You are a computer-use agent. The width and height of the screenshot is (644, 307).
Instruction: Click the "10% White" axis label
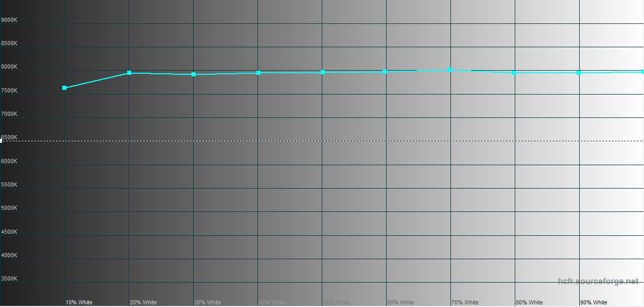pos(79,302)
